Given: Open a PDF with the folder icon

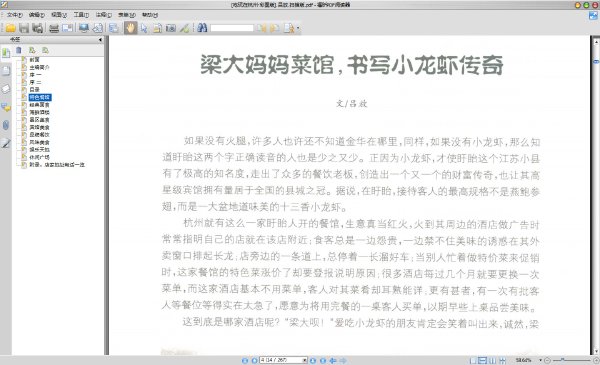Looking at the screenshot, I should pos(10,28).
